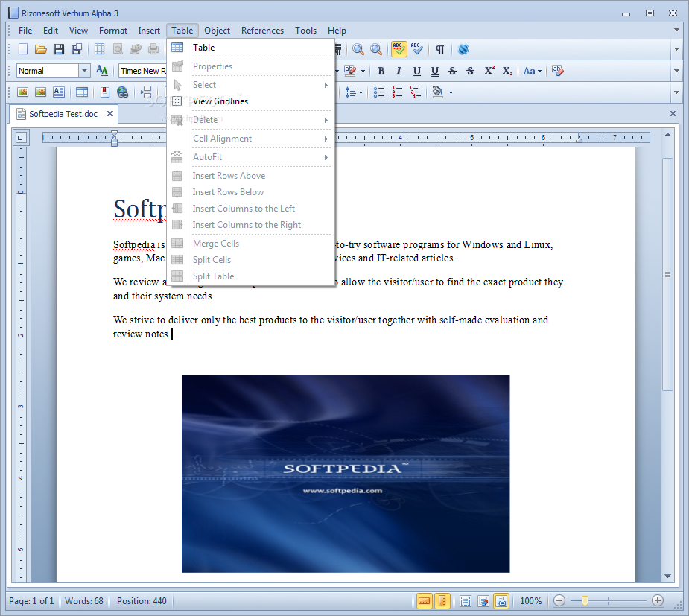Open the highlight color dropdown arrow
This screenshot has width=689, height=616.
click(x=363, y=71)
